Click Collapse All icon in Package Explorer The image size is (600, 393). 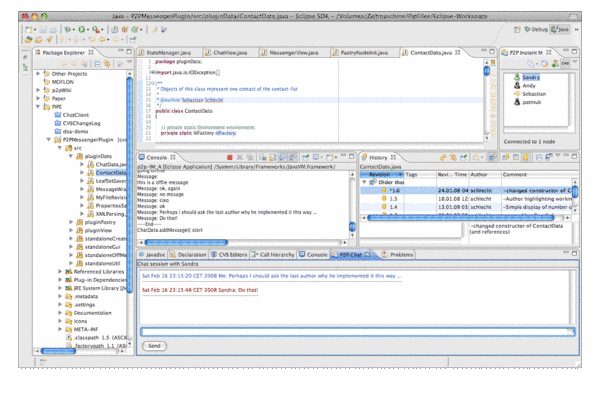(x=97, y=64)
